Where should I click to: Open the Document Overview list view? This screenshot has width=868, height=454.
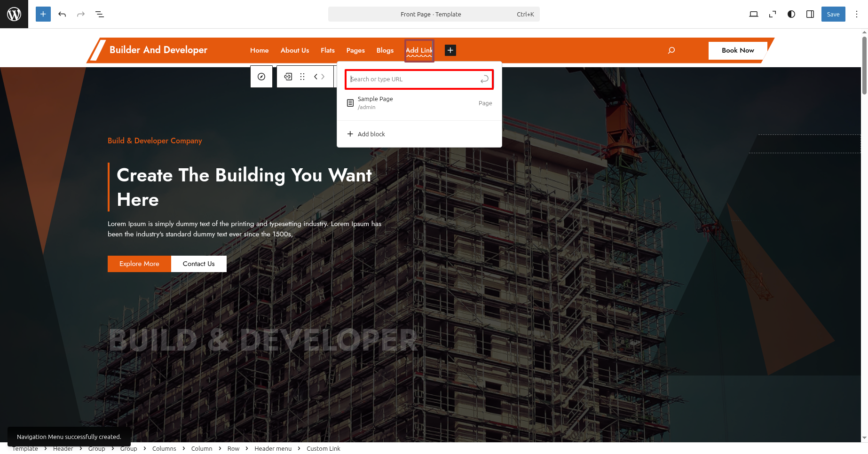(100, 14)
